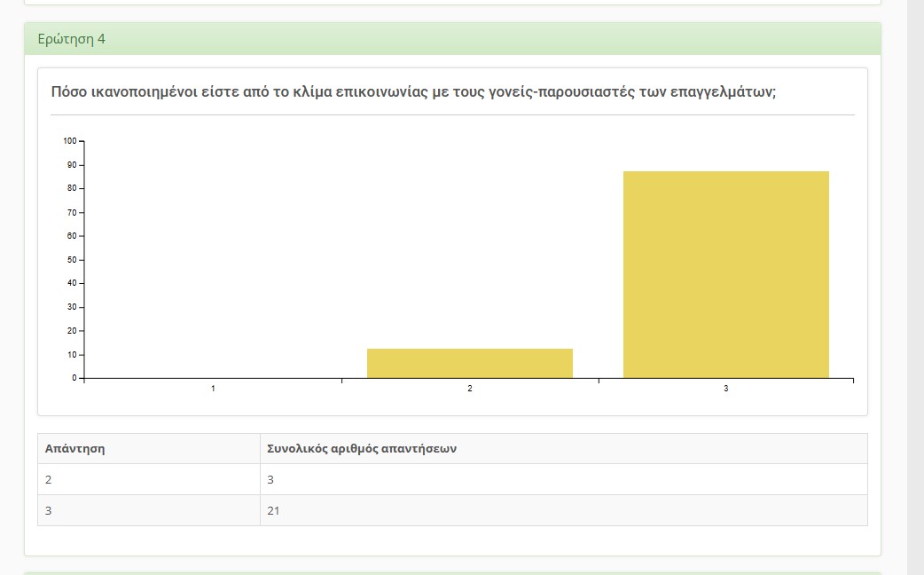The height and width of the screenshot is (575, 924).
Task: Click the question title about γονείς-παρουσιαστές
Action: tap(413, 91)
